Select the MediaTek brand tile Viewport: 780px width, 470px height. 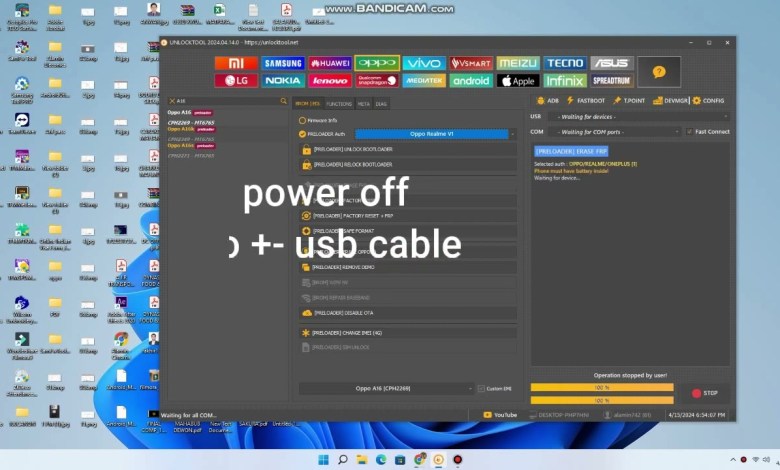pos(424,81)
